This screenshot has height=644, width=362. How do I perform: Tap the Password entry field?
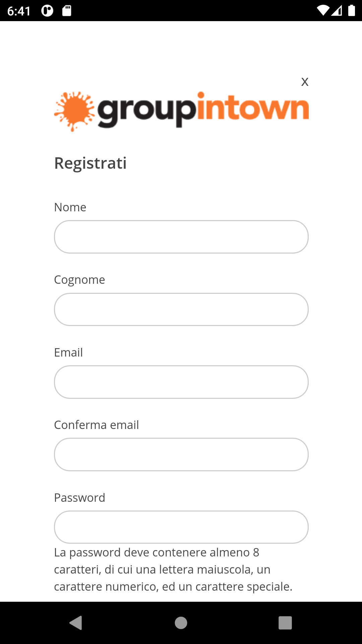(x=181, y=527)
